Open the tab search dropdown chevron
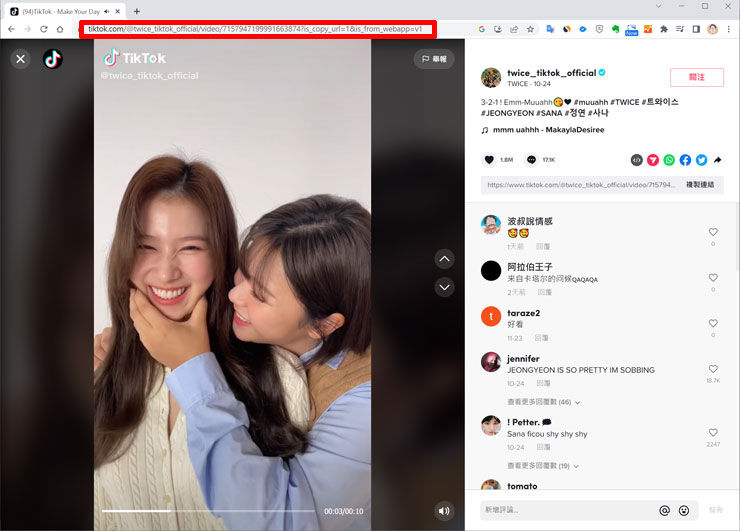 click(x=658, y=6)
